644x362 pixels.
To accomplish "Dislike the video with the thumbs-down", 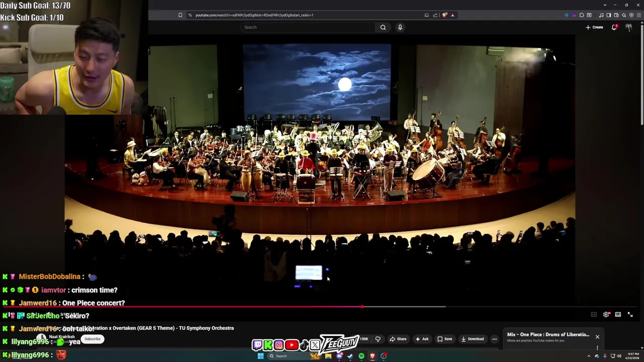I will [378, 339].
